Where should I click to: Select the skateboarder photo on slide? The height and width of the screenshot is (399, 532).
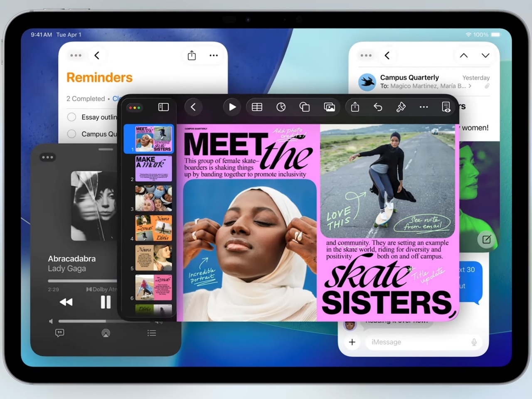(388, 181)
